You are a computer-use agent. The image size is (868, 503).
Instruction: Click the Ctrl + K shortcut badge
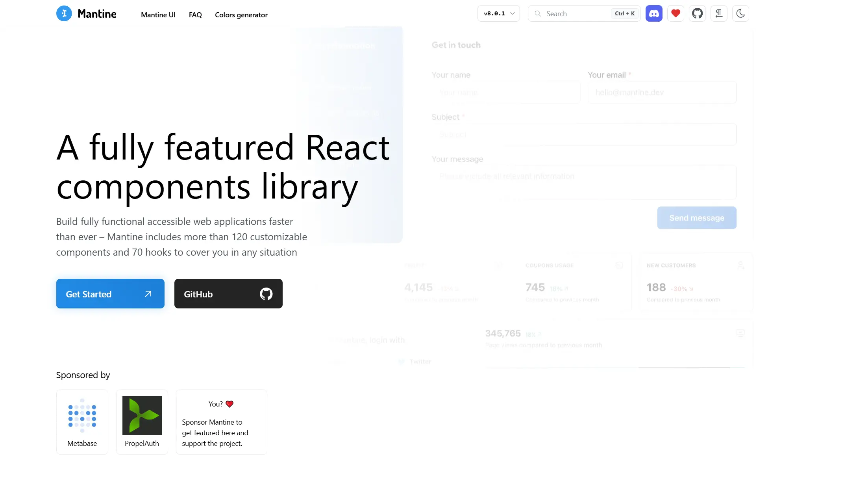tap(625, 13)
